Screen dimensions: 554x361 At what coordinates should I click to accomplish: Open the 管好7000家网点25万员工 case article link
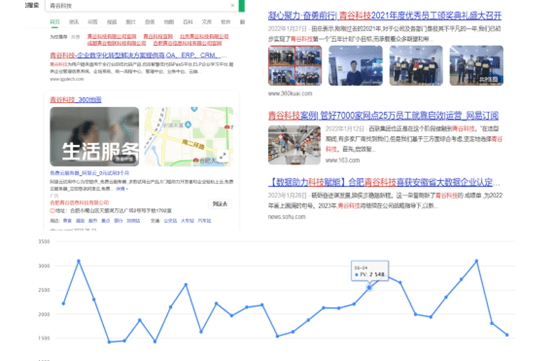383,116
